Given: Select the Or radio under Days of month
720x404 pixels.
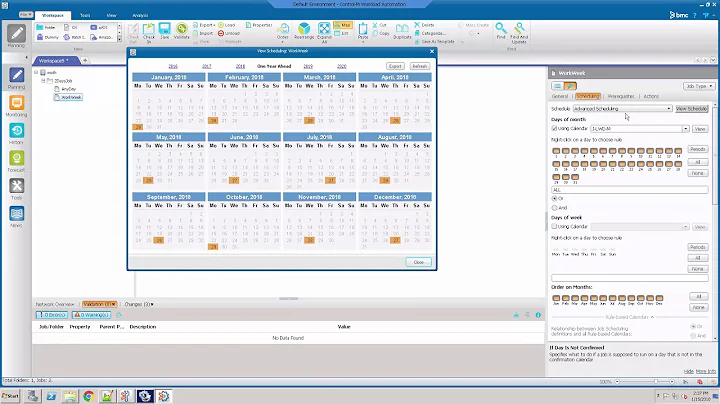Looking at the screenshot, I should click(554, 198).
